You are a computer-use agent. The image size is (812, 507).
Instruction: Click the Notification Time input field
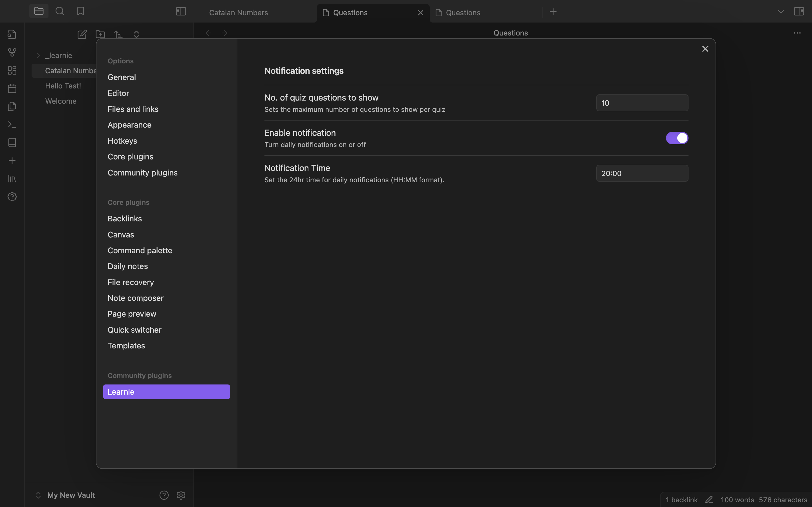642,173
